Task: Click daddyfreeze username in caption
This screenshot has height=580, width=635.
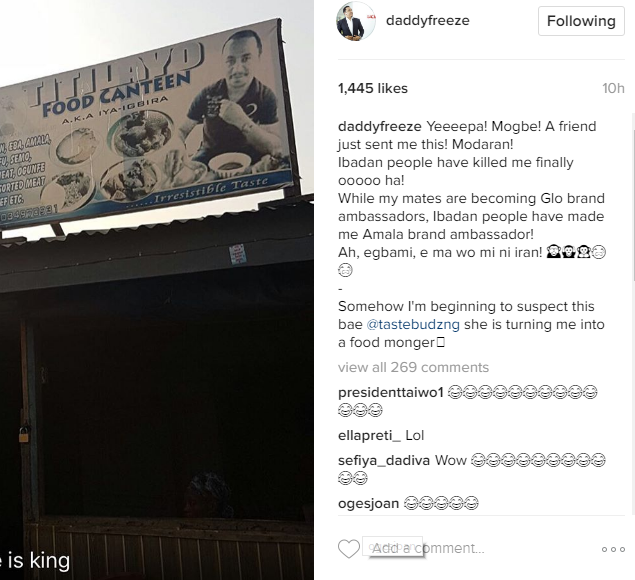Action: pyautogui.click(x=380, y=126)
